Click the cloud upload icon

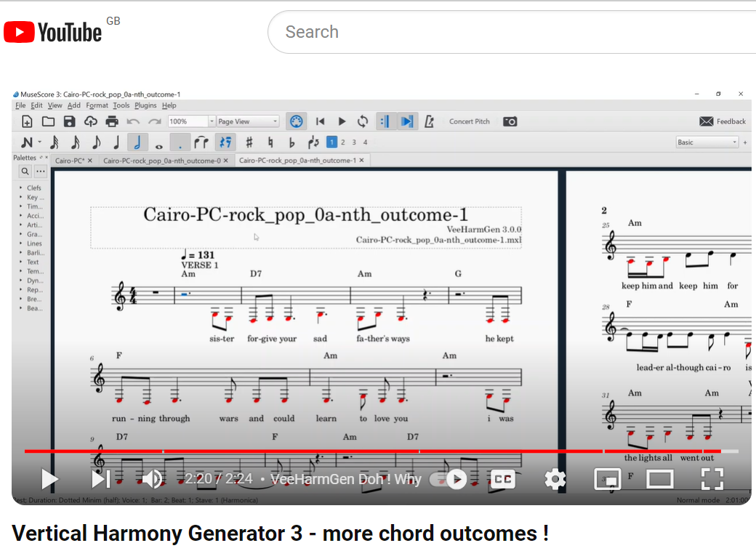coord(91,121)
